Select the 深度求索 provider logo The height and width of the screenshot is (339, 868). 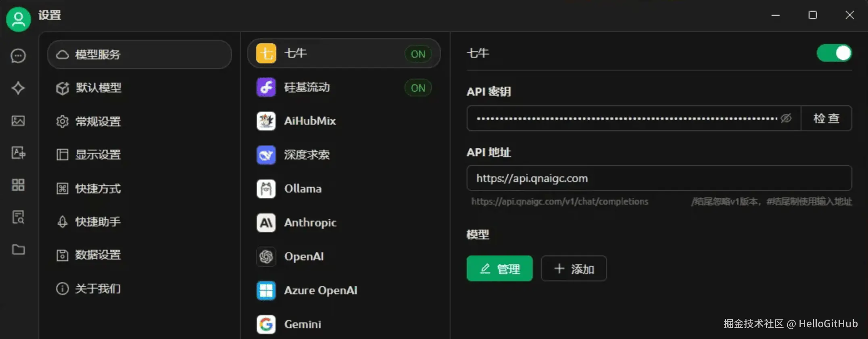pos(266,155)
